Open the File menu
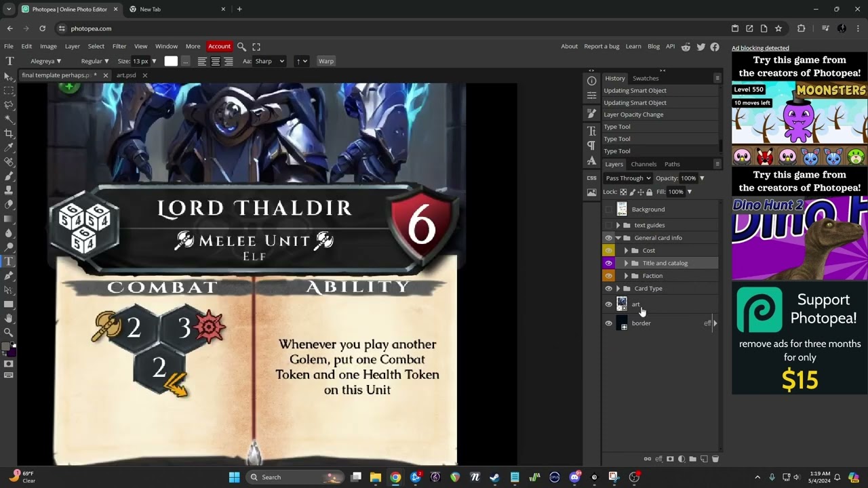 (x=9, y=46)
